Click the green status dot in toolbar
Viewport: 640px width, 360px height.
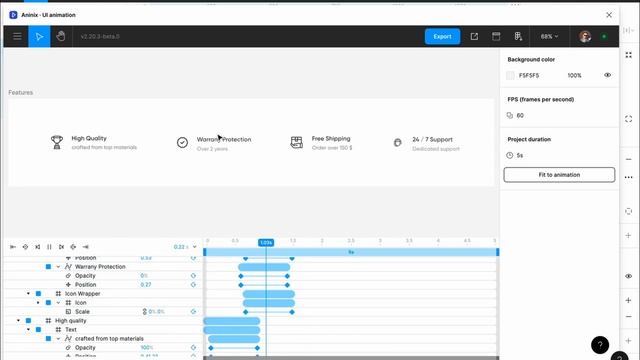click(604, 36)
